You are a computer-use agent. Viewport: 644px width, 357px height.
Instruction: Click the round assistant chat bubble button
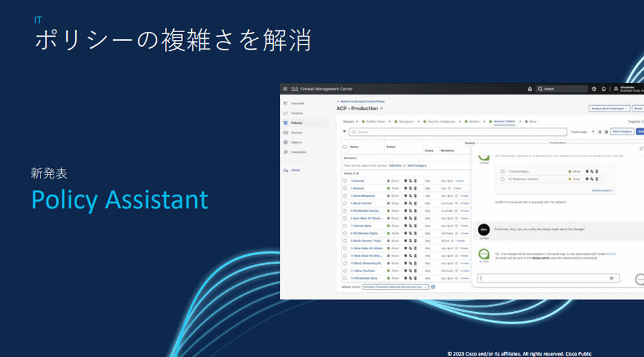point(640,280)
